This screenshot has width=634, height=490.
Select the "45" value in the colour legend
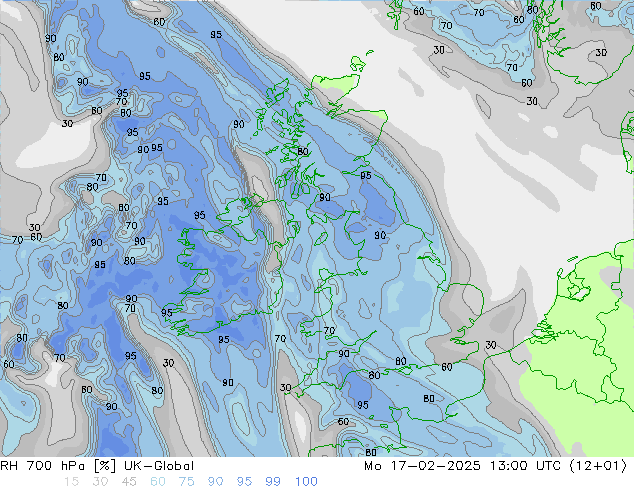click(x=129, y=482)
